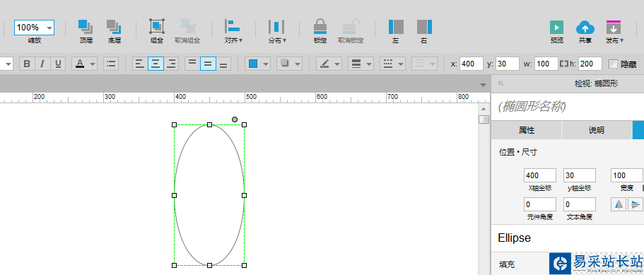Click the inspector y coordinate field
Viewport: 644px width, 275px height.
tap(580, 175)
